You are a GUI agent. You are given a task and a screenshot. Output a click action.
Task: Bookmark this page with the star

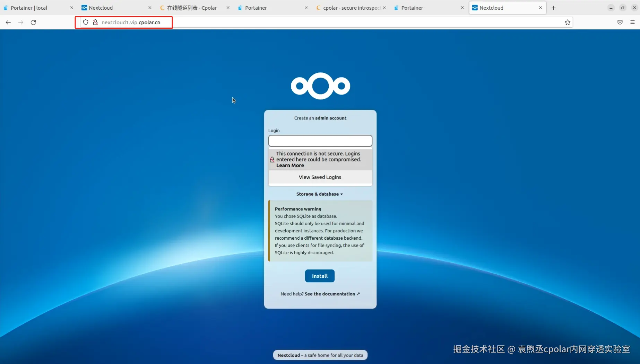(568, 22)
